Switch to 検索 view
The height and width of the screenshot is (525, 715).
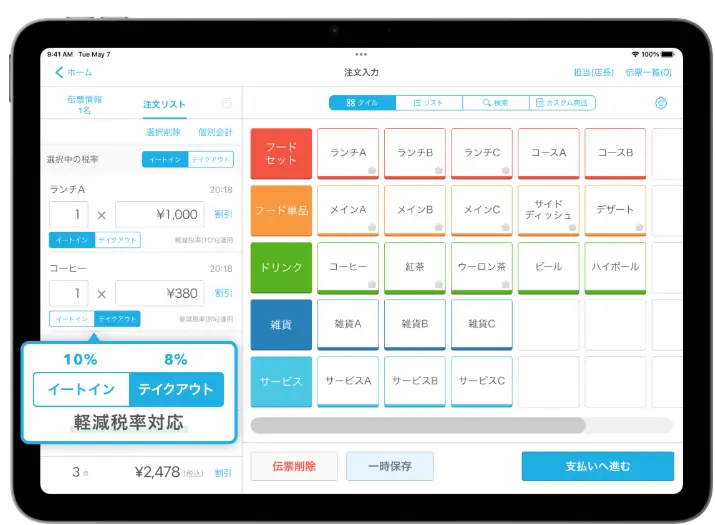(x=496, y=103)
